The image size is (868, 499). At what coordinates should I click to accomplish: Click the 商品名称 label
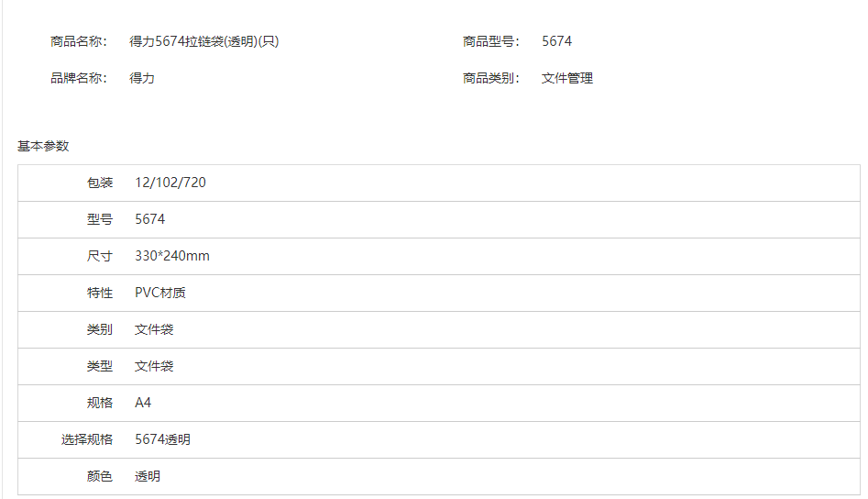tap(79, 41)
